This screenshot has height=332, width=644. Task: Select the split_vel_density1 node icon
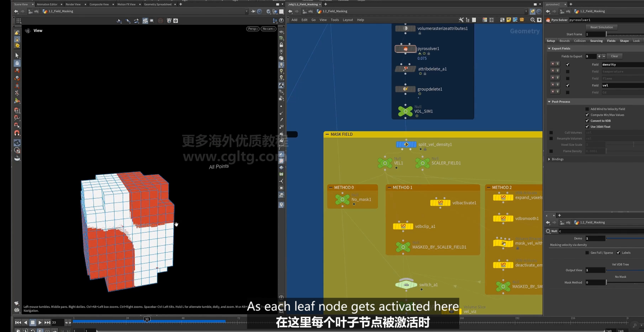[406, 144]
